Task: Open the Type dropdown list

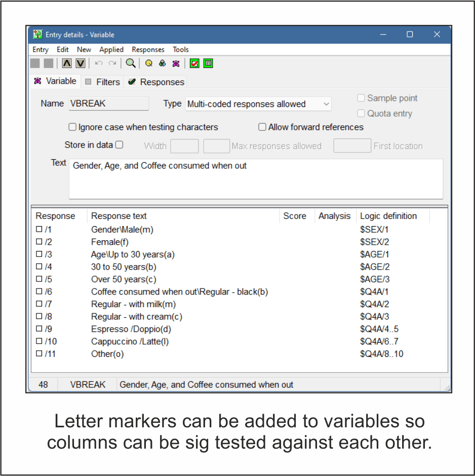Action: click(258, 104)
